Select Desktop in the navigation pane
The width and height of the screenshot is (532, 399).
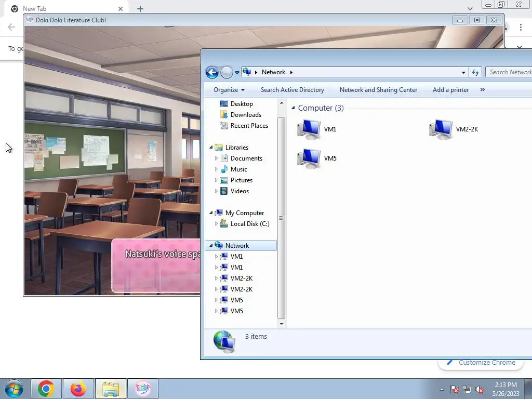(242, 104)
